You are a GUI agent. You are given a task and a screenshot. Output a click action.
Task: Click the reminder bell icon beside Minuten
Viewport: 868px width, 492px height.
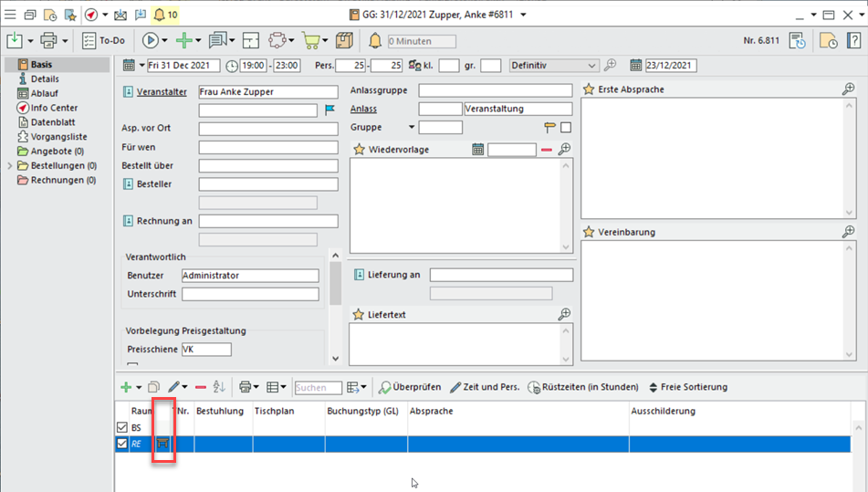pos(375,41)
